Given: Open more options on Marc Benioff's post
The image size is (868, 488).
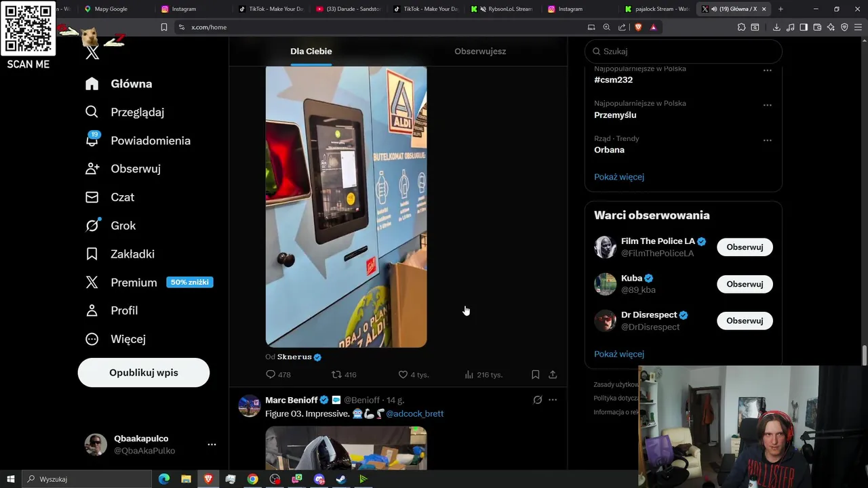Looking at the screenshot, I should click(553, 400).
